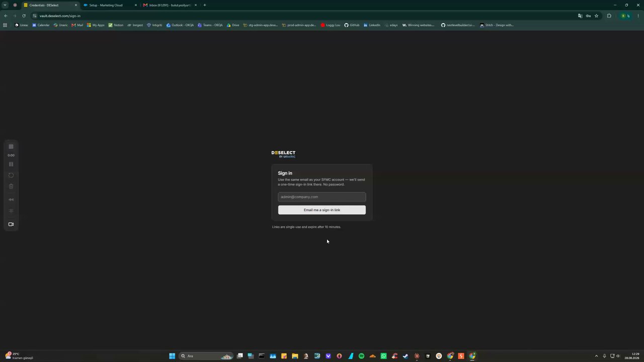This screenshot has width=644, height=362.
Task: Open the taskbar clock showing 12:29
Action: point(632,356)
